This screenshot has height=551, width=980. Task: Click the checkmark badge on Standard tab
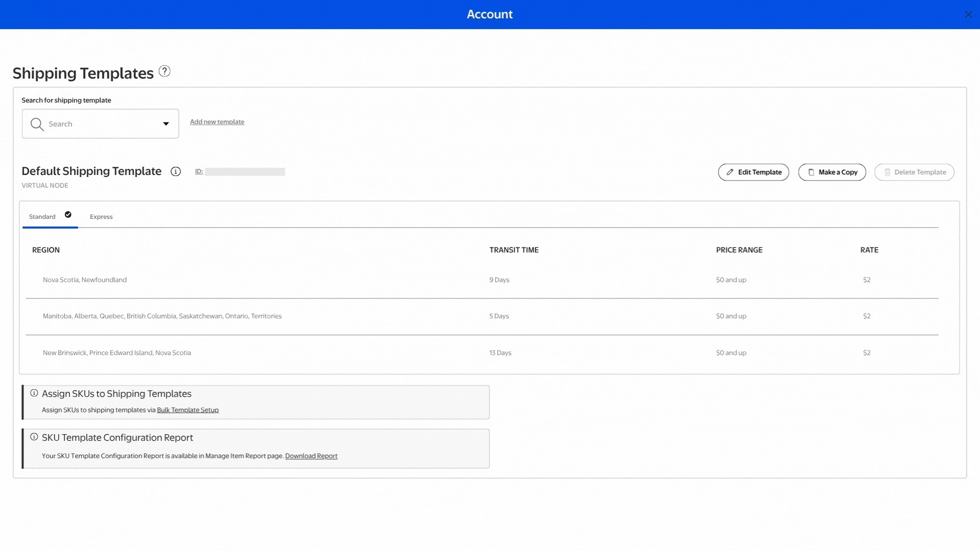coord(68,215)
